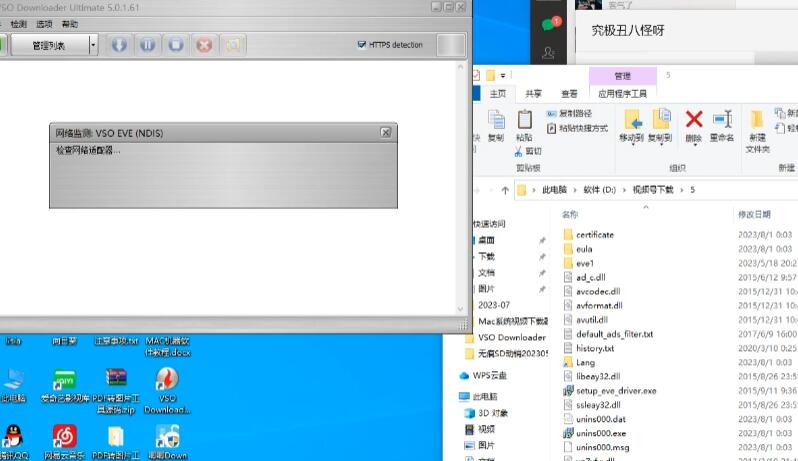Open Explorer quick access toolbar dropdown arrow

[503, 75]
